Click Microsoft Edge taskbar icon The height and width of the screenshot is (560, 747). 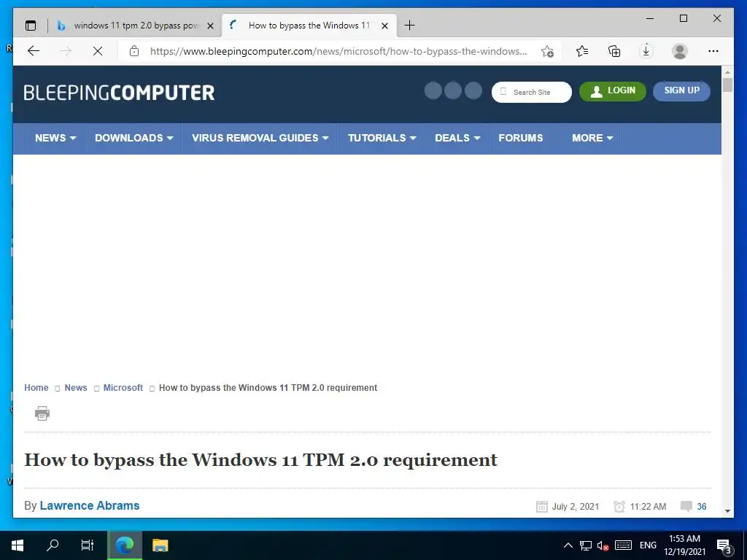tap(125, 545)
